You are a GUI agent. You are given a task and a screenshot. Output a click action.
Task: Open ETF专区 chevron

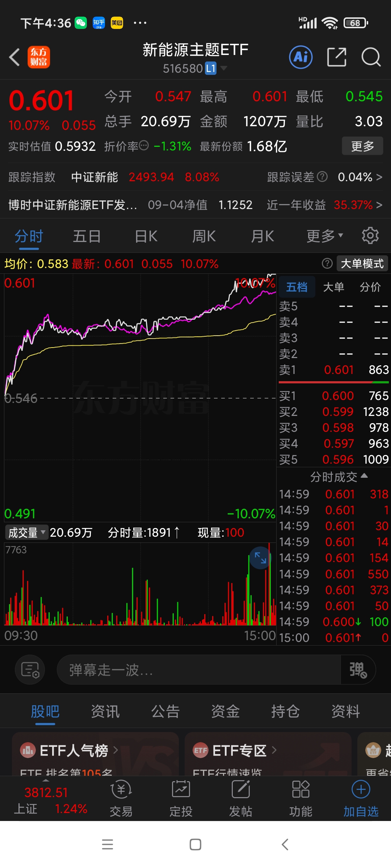274,750
